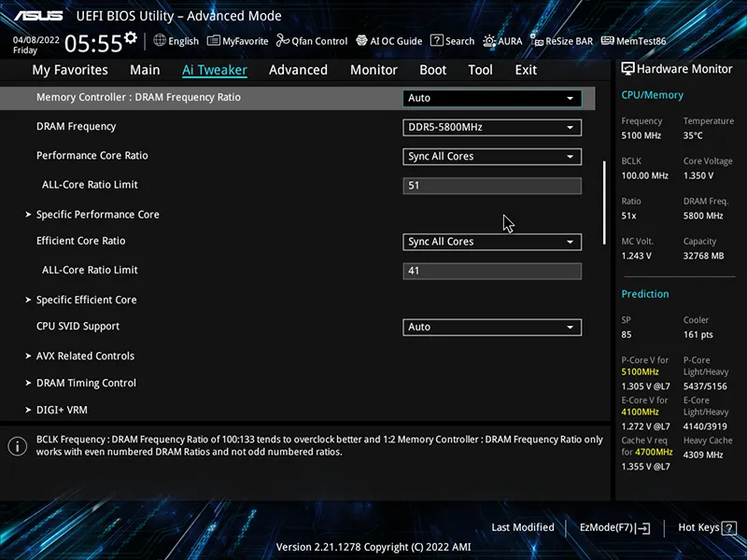The image size is (747, 560).
Task: Select the Efficient Core Ratio label
Action: [x=81, y=241]
